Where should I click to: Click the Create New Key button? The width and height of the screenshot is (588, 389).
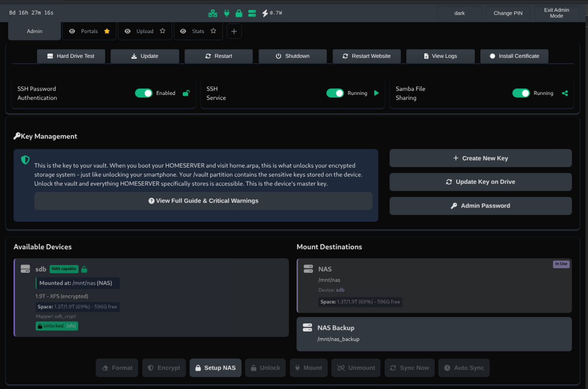click(x=480, y=158)
